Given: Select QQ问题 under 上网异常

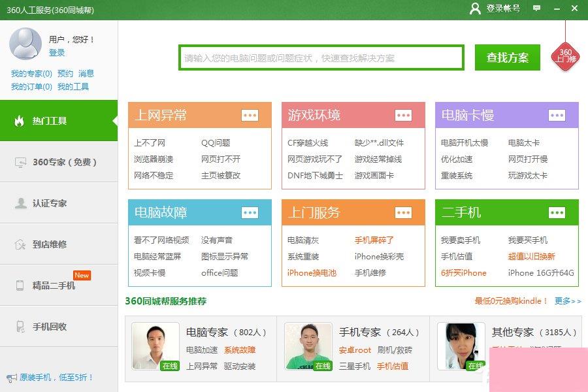Looking at the screenshot, I should pyautogui.click(x=216, y=143).
